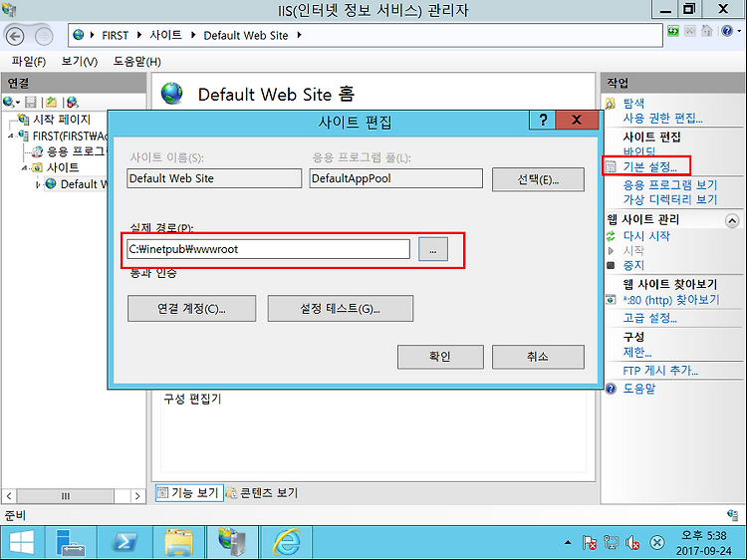Screen dimensions: 747x560
Task: Open the 도움말(H) menu
Action: click(x=136, y=62)
